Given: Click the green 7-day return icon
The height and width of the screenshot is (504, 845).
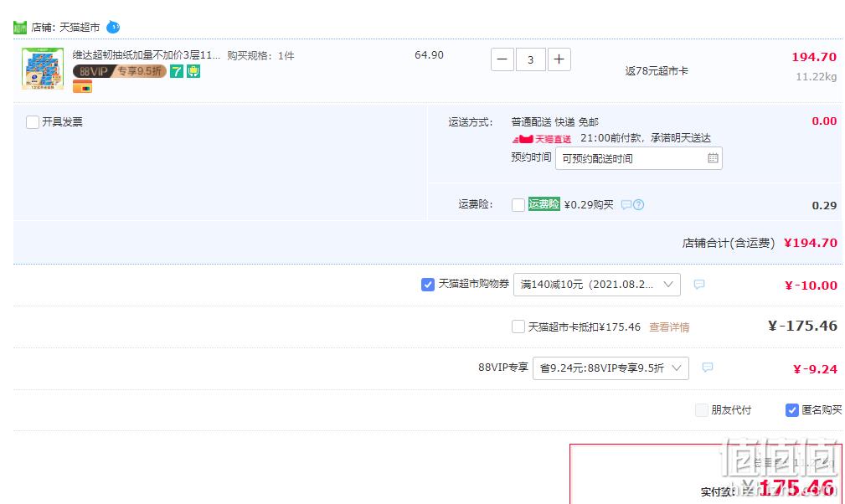Looking at the screenshot, I should 177,71.
